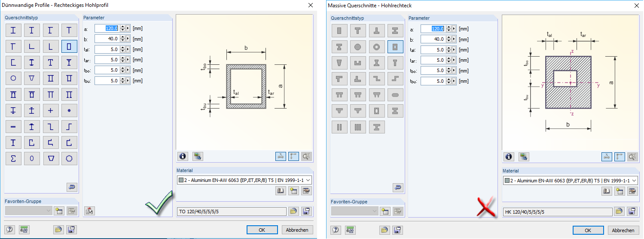
Task: Toggle axes display under thin-walled preview
Action: [x=294, y=156]
